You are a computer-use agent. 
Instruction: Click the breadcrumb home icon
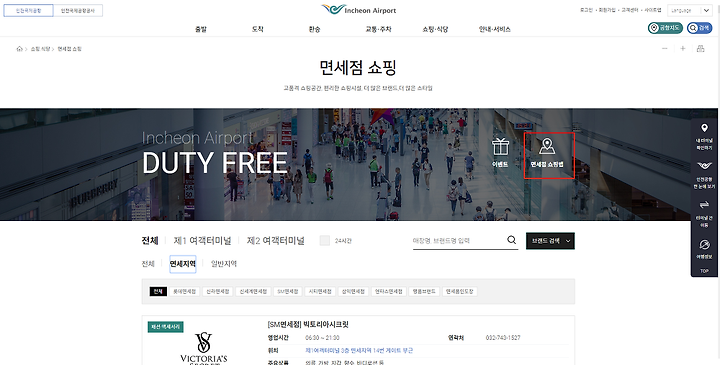pyautogui.click(x=19, y=49)
